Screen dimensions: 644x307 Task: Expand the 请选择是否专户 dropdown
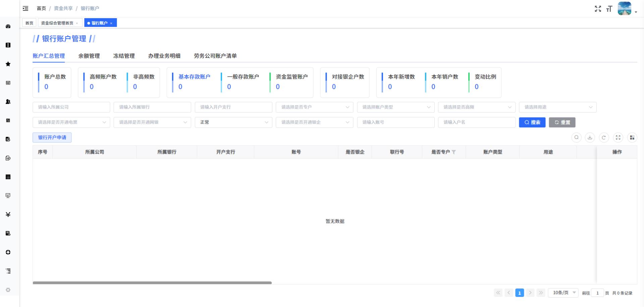click(x=314, y=107)
